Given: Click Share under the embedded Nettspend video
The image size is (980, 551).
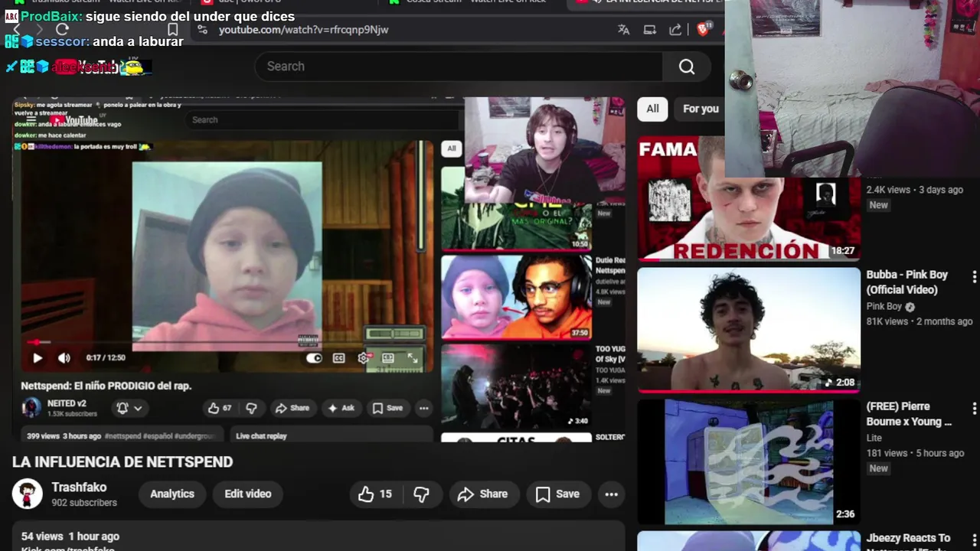Looking at the screenshot, I should click(292, 408).
